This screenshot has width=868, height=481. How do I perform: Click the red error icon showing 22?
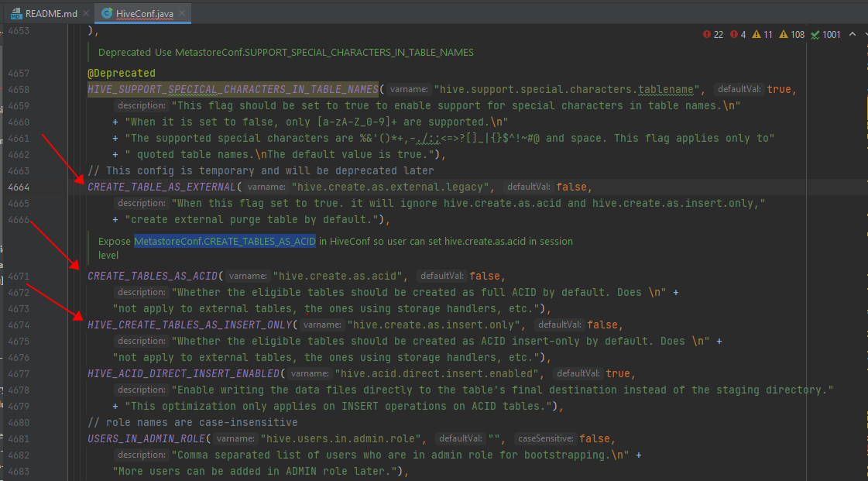click(707, 35)
